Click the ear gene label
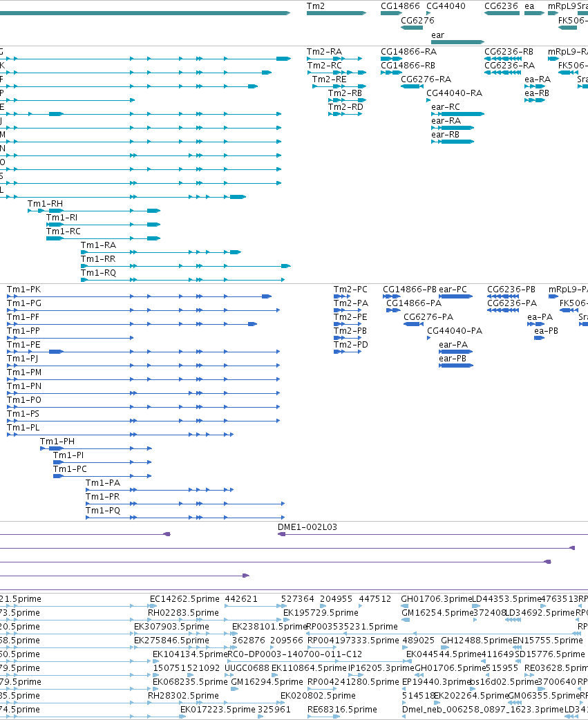The image size is (588, 720). [437, 35]
